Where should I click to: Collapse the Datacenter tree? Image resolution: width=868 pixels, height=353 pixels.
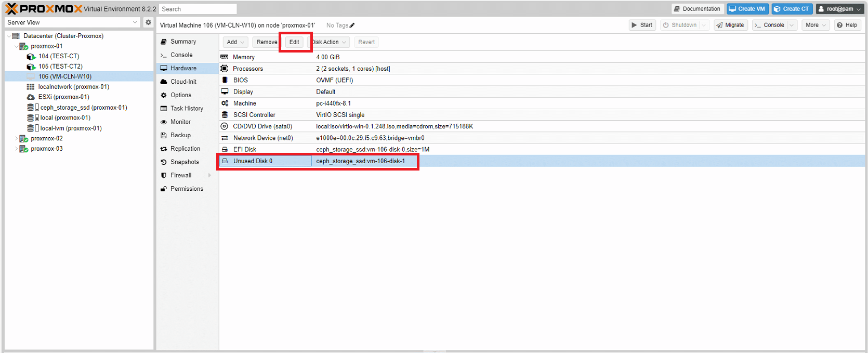pos(9,36)
